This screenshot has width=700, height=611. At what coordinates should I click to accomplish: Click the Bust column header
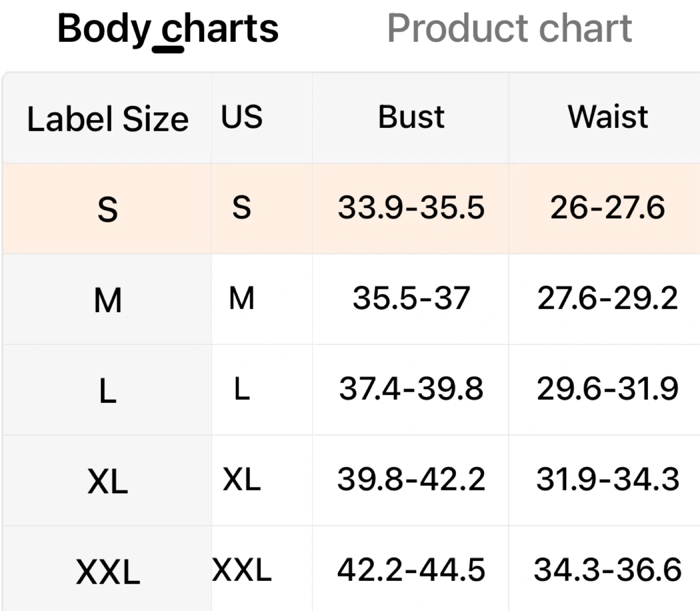[x=411, y=117]
